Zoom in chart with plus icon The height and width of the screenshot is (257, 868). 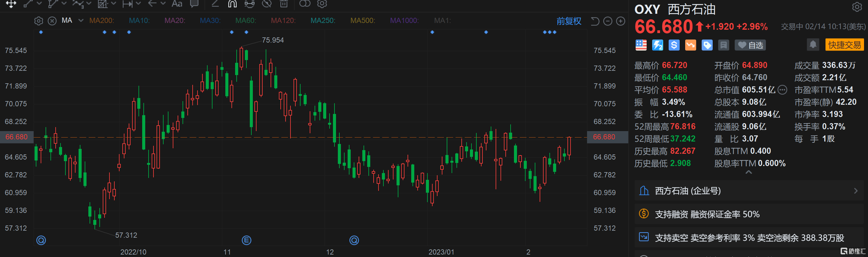point(621,21)
